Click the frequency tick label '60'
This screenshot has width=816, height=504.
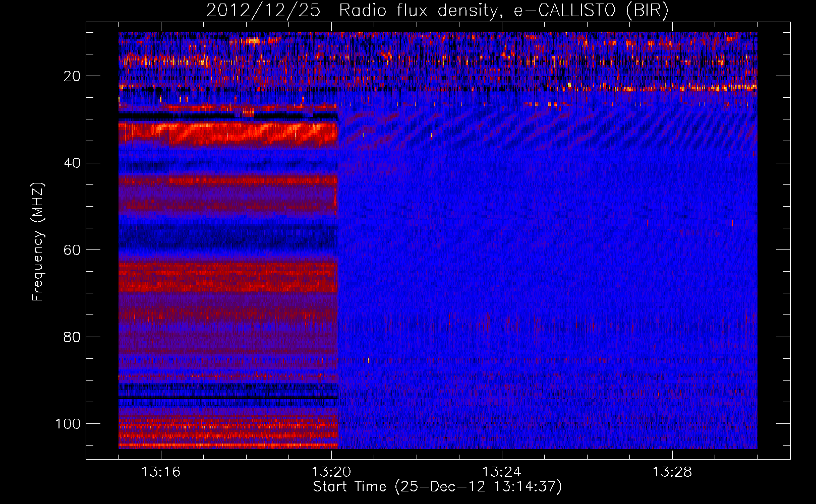tap(72, 250)
